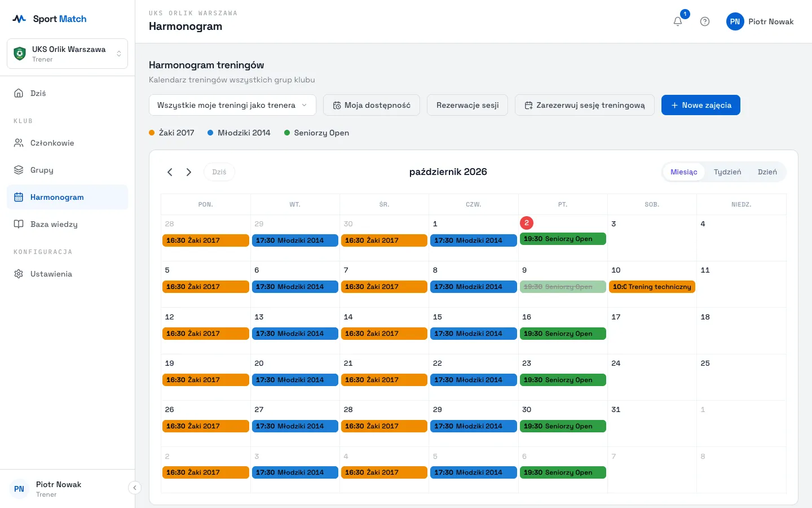
Task: Click the Sport Match logo
Action: click(x=50, y=19)
